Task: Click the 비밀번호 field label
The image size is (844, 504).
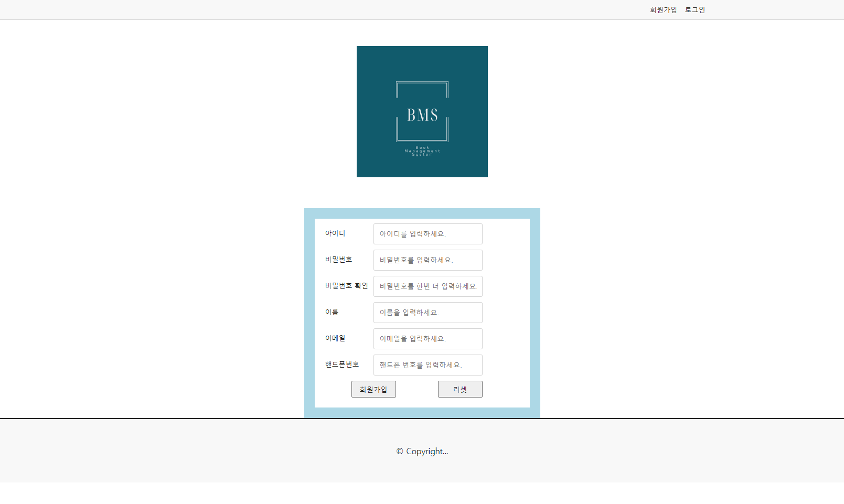Action: (338, 260)
